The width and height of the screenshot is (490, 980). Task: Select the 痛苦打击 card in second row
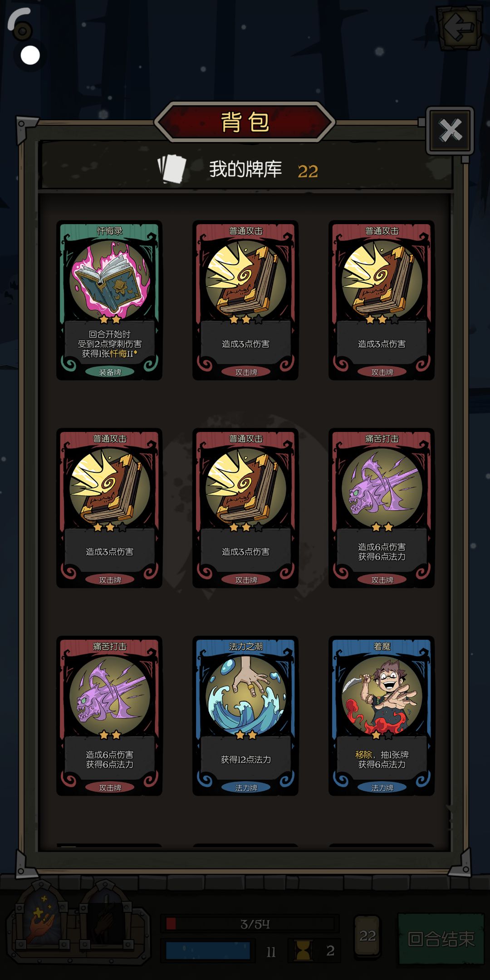tap(382, 508)
